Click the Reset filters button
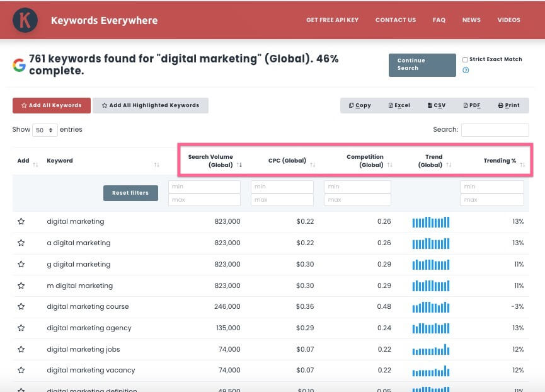545x392 pixels. tap(130, 193)
